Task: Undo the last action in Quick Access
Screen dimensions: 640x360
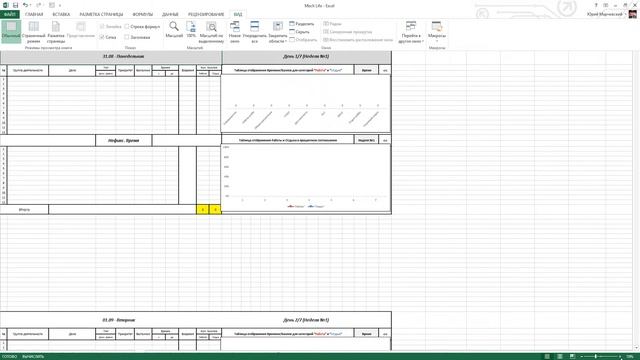Action: pyautogui.click(x=25, y=5)
